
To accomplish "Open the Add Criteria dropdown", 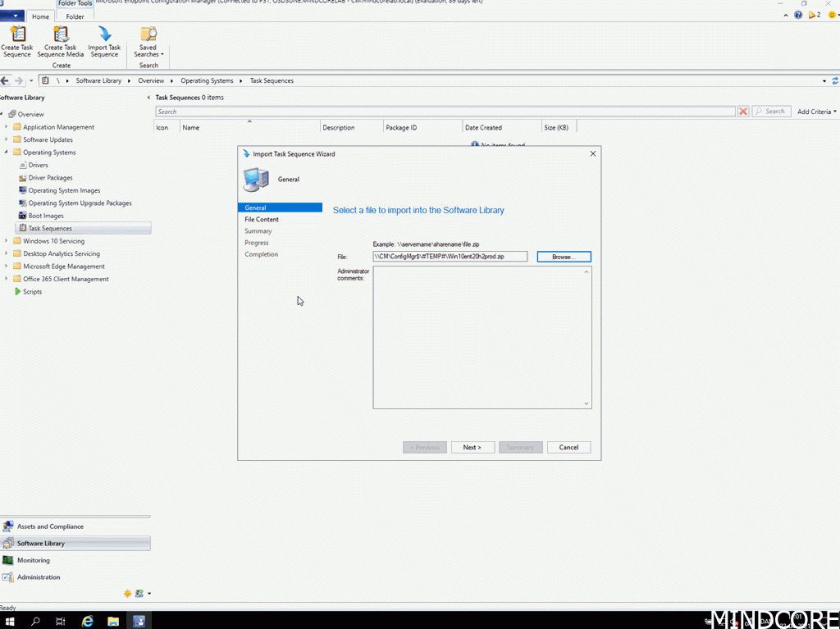I will pos(816,112).
